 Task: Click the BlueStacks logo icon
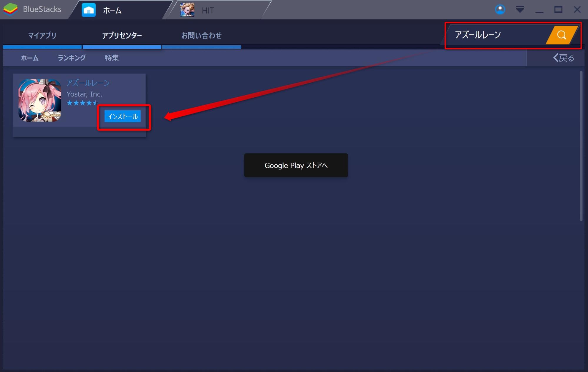coord(10,9)
